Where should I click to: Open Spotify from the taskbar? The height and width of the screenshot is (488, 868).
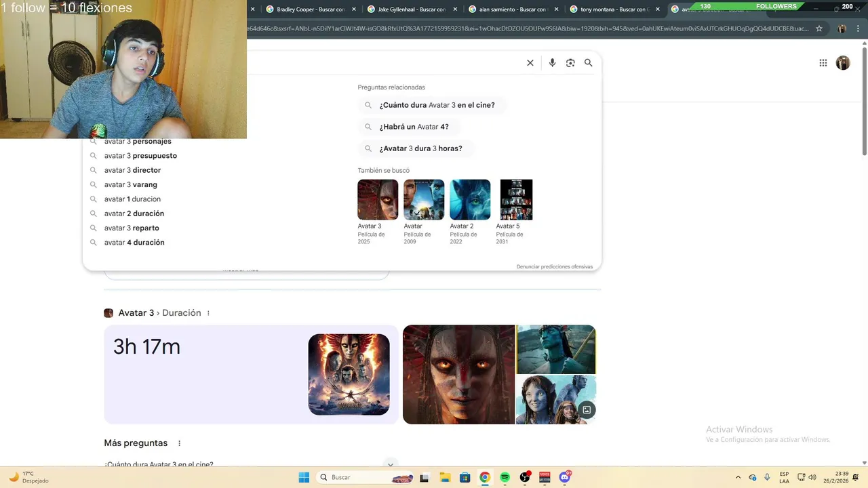tap(505, 477)
